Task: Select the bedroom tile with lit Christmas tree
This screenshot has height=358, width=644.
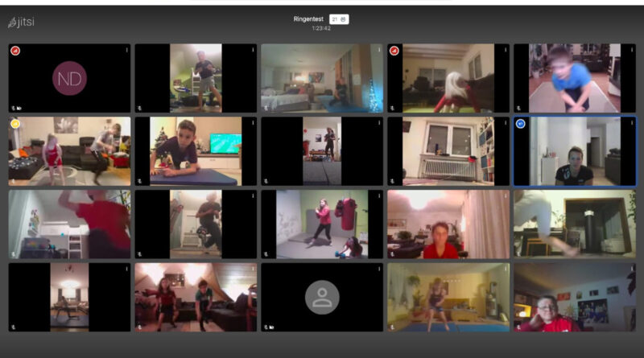Action: tap(322, 78)
